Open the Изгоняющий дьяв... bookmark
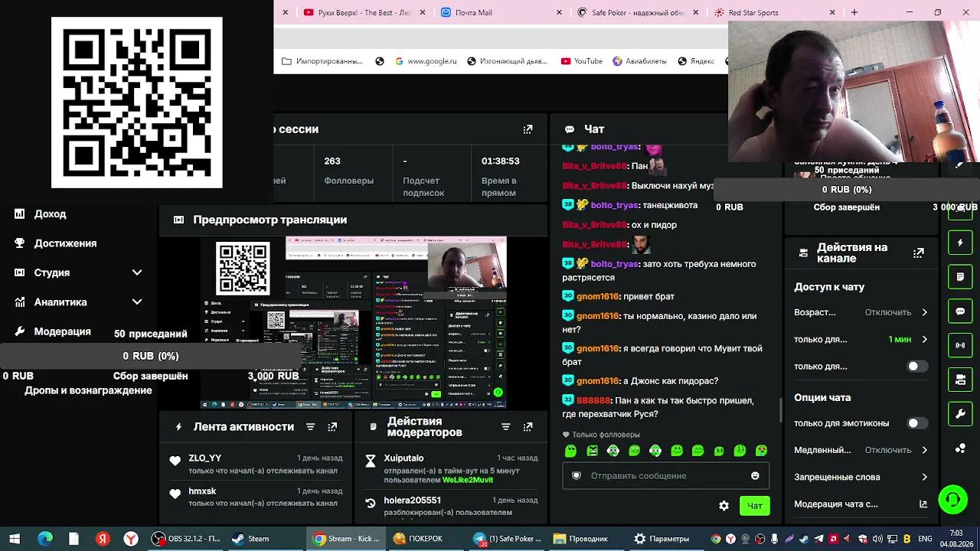The height and width of the screenshot is (551, 980). (x=506, y=61)
